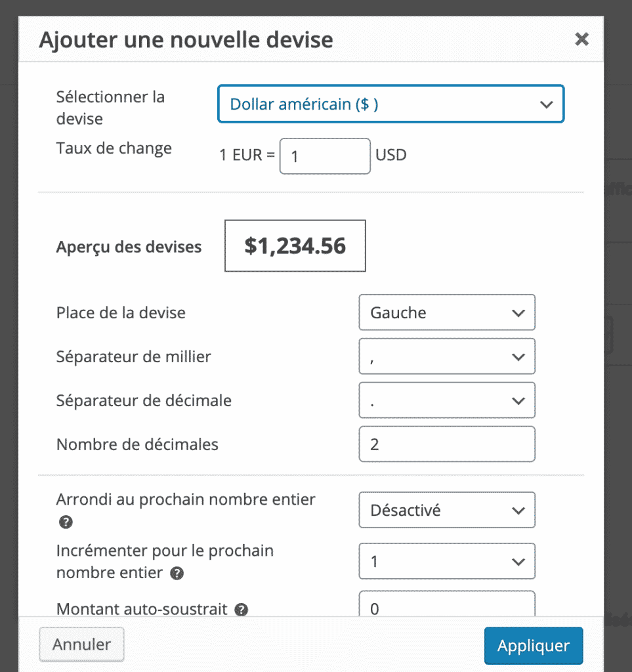This screenshot has width=632, height=672.
Task: Click the help icon next to Arrondi setting
Action: click(65, 522)
